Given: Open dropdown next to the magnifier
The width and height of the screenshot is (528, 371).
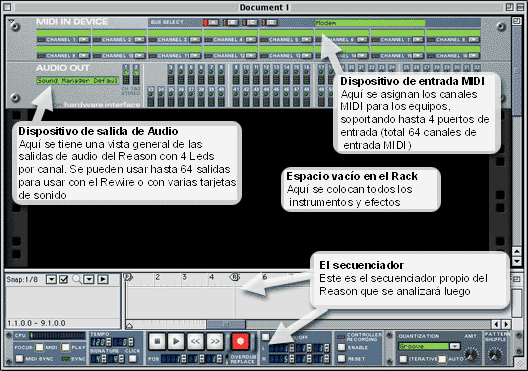Looking at the screenshot, I should click(x=89, y=279).
